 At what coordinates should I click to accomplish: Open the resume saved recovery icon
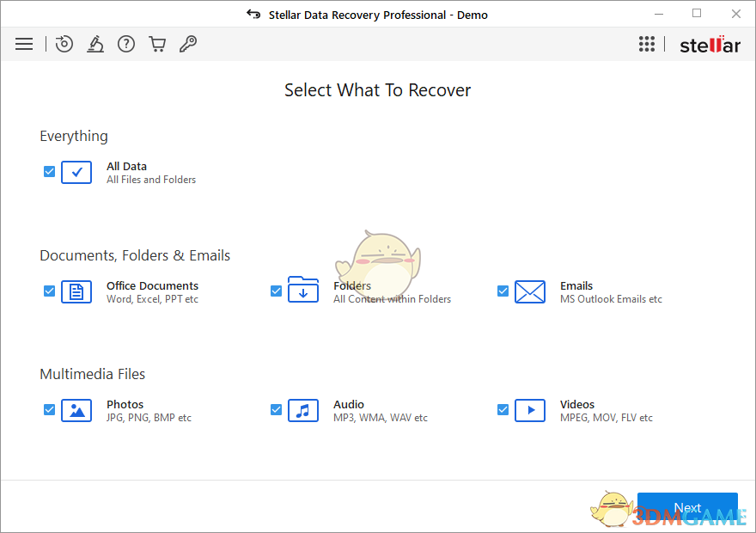[64, 44]
